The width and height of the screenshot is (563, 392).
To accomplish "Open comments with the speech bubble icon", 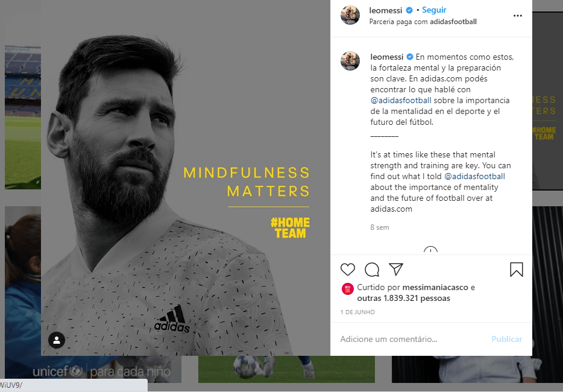I will tap(372, 270).
